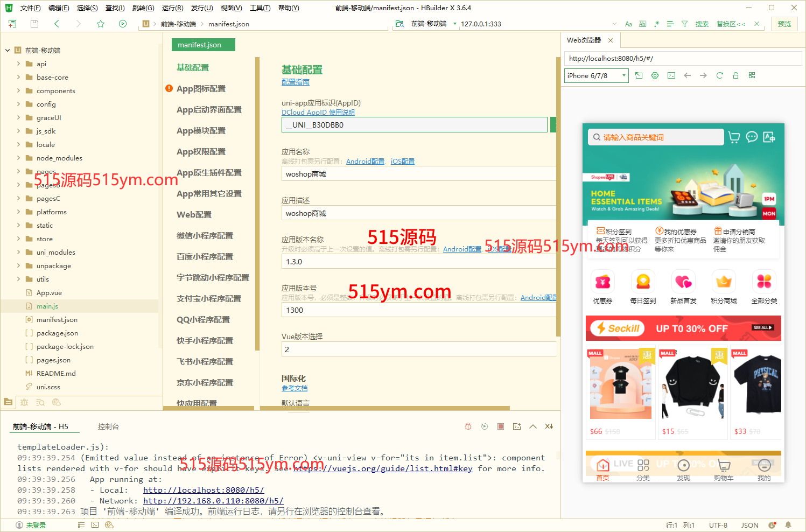Toggle whole-word match search option
Image resolution: width=806 pixels, height=532 pixels.
point(642,24)
